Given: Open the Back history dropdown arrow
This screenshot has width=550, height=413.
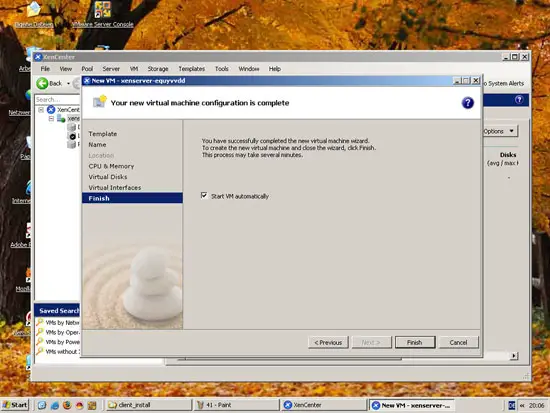Looking at the screenshot, I should (x=68, y=84).
